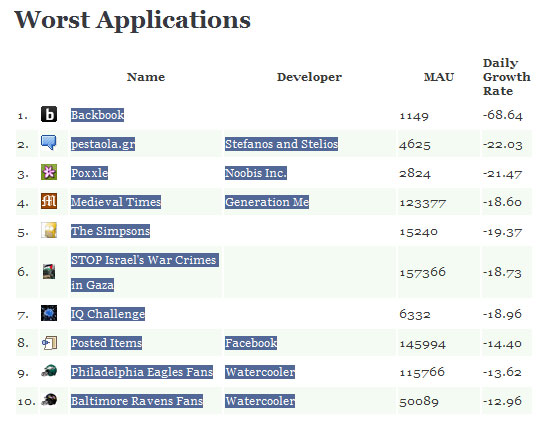Open the IQ Challenge application link
The image size is (544, 421).
click(x=108, y=314)
